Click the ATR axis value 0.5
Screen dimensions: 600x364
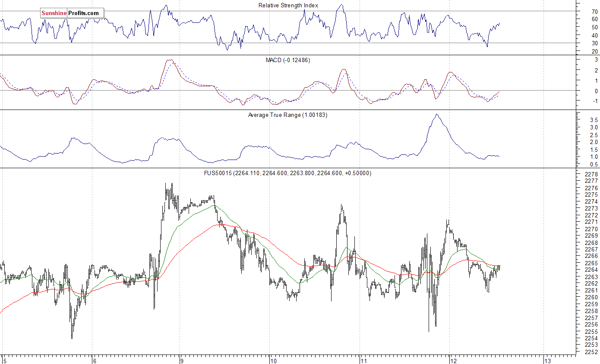pos(594,164)
